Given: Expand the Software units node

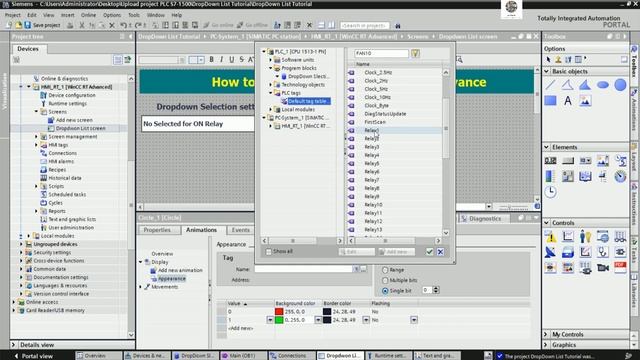Looking at the screenshot, I should tap(270, 60).
